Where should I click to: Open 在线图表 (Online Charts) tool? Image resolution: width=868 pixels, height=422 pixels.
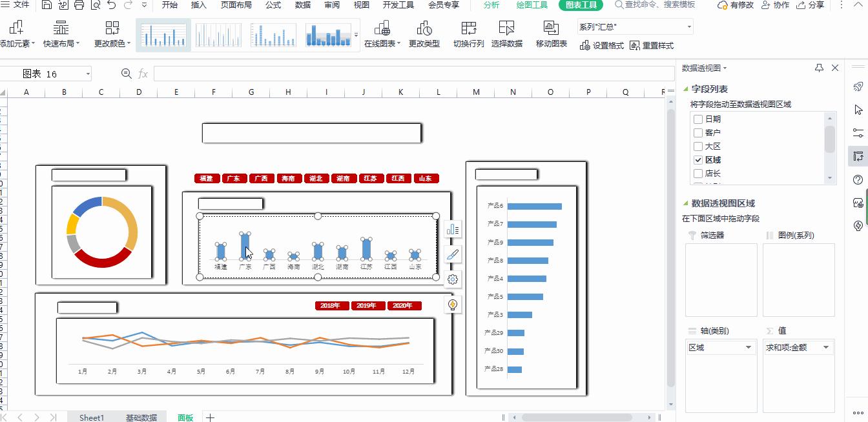point(382,35)
